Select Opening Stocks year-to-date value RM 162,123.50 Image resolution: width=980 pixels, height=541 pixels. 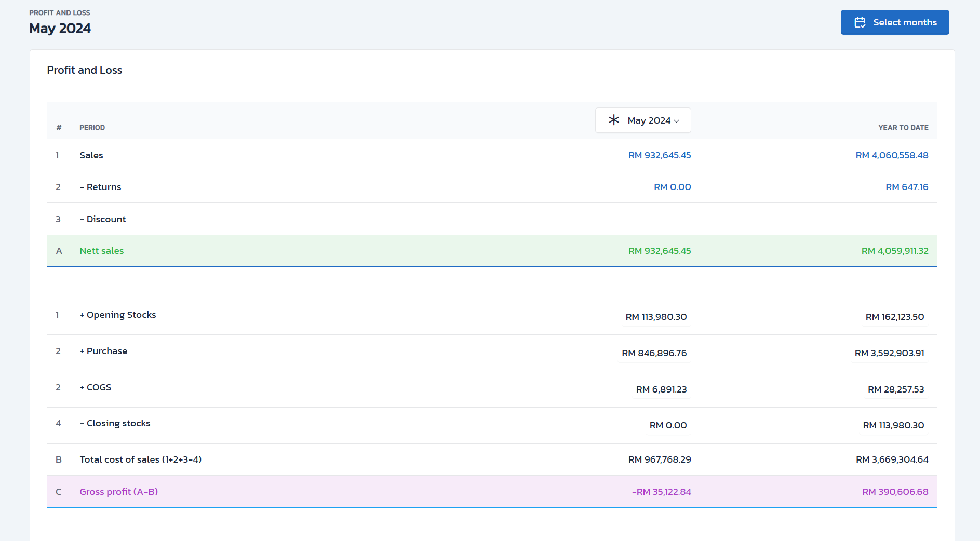(x=894, y=317)
